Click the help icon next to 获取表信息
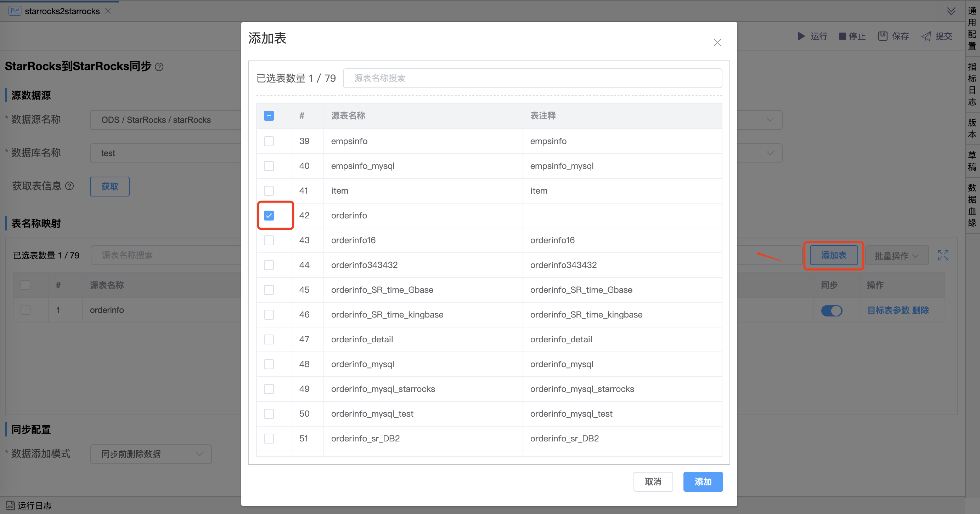This screenshot has width=980, height=514. pos(69,186)
